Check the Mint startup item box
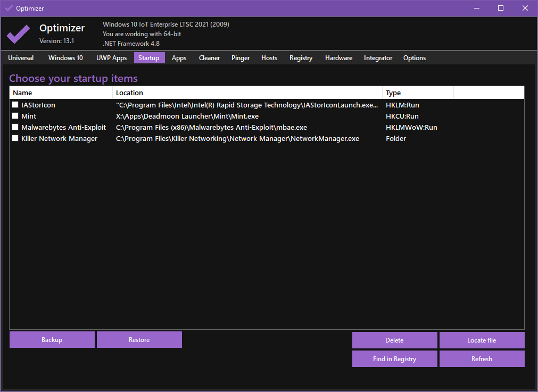The width and height of the screenshot is (538, 392). click(x=15, y=116)
